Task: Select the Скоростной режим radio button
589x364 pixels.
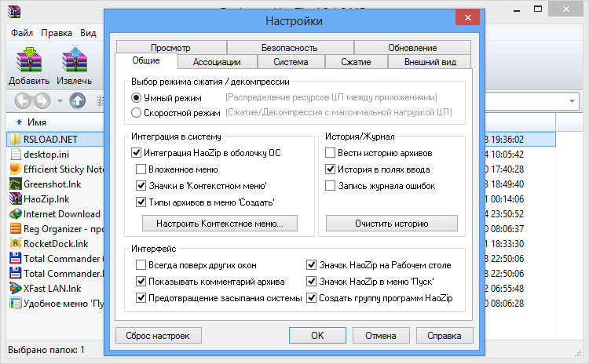Action: pyautogui.click(x=136, y=113)
